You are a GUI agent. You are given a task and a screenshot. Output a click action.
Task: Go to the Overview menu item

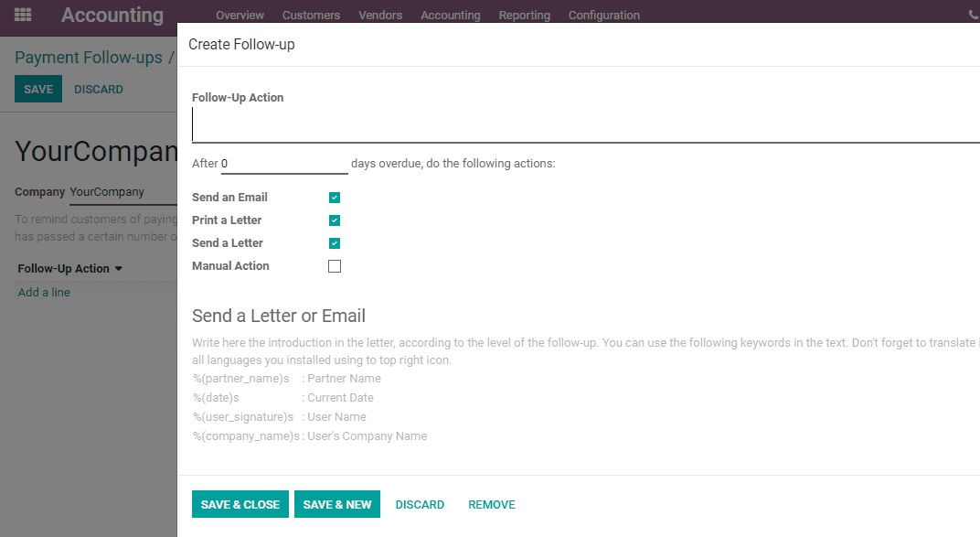click(x=240, y=15)
